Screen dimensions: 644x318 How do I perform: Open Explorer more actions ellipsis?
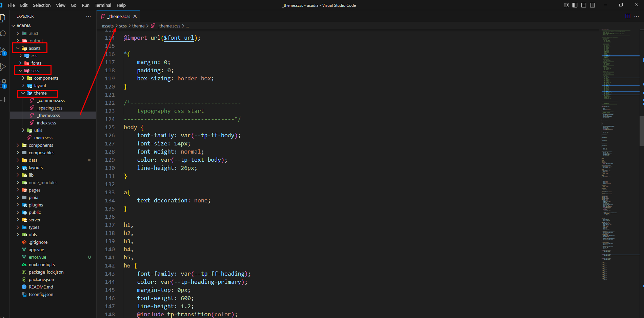click(88, 16)
